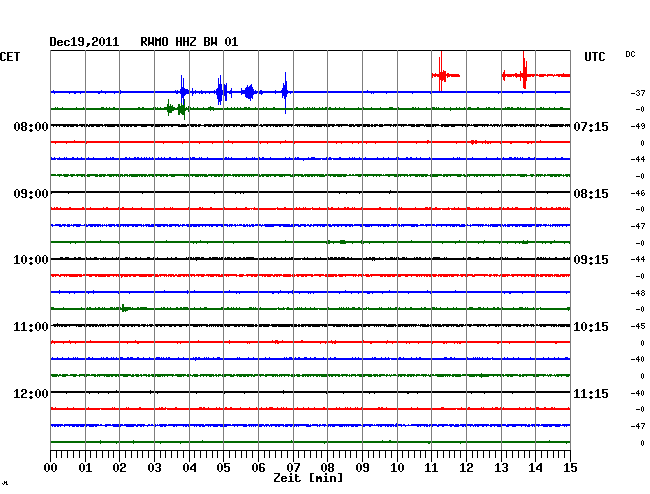Click the 12:00 CET time label
Image resolution: width=650 pixels, height=494 pixels.
31,393
